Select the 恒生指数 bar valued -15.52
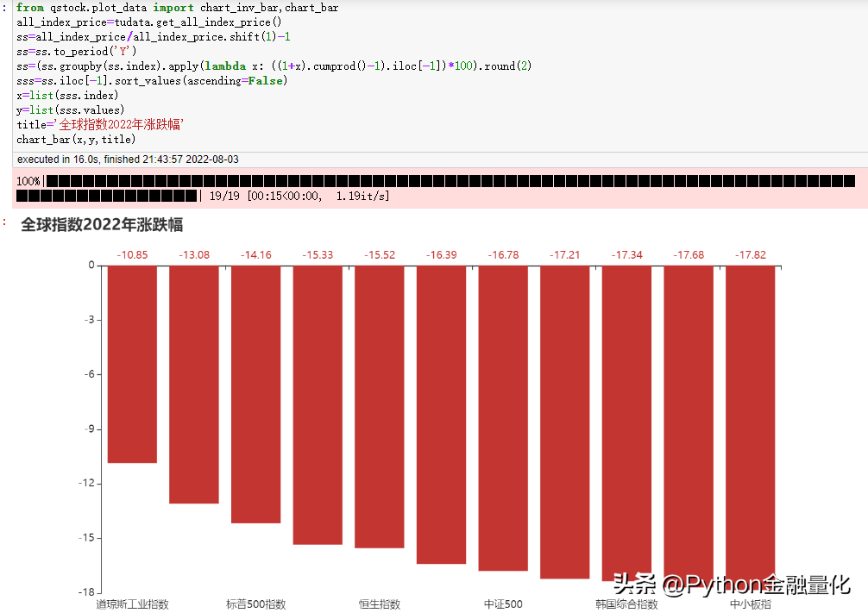 380,407
